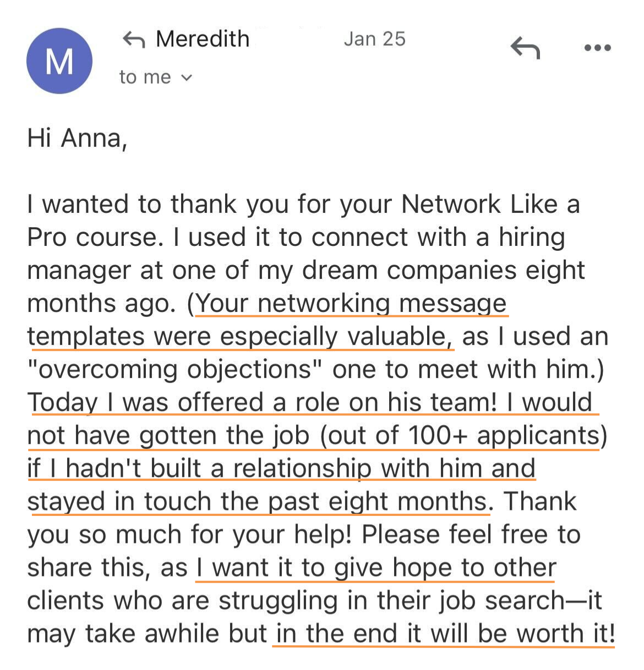This screenshot has width=644, height=670.
Task: Select the sender name Meredith
Action: [203, 39]
